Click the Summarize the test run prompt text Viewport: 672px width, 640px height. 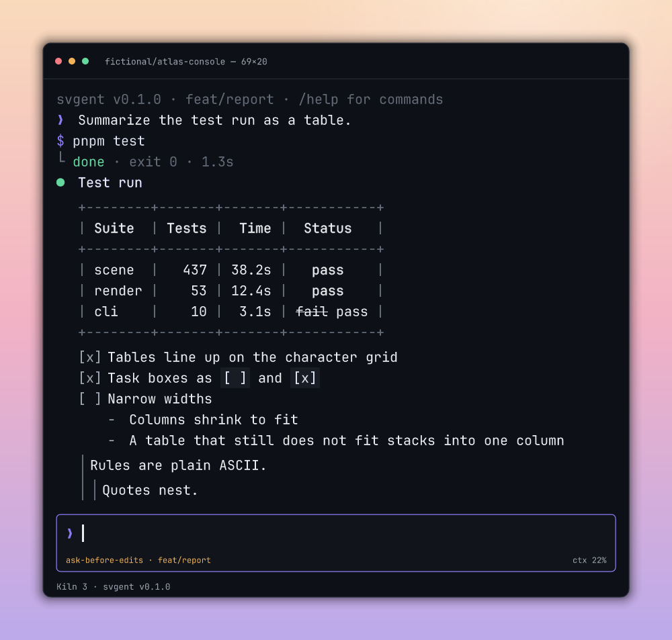215,120
